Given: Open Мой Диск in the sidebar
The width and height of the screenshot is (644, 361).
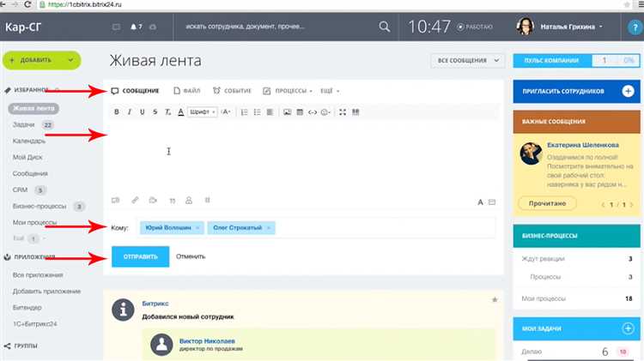Looking at the screenshot, I should [x=27, y=157].
